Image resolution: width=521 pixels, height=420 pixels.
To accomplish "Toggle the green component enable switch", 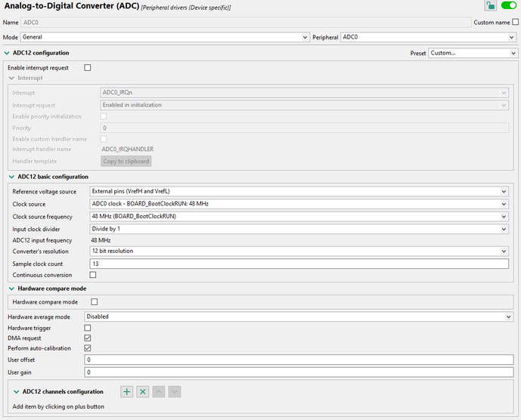I will point(508,5).
